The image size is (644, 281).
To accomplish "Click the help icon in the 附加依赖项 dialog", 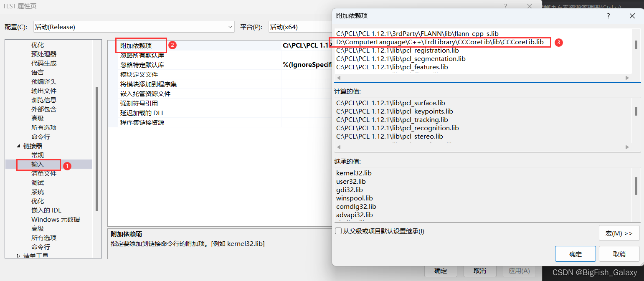I will pos(608,15).
